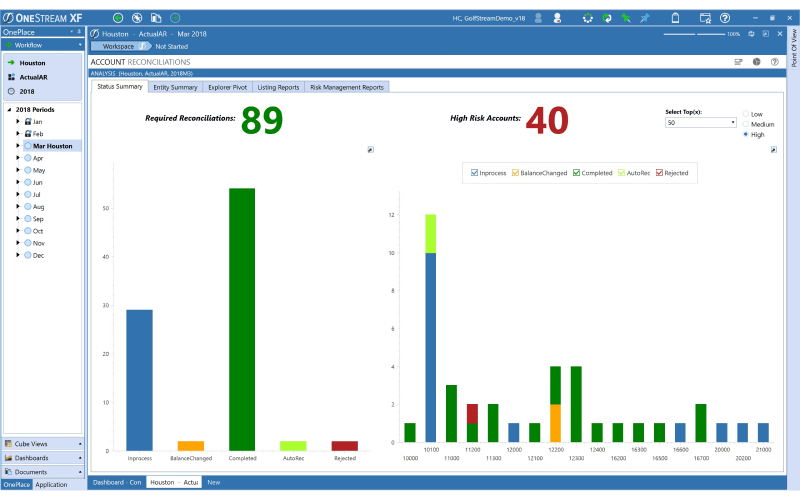The height and width of the screenshot is (500, 800).
Task: Open the Select Top(x) dropdown
Action: coord(733,122)
